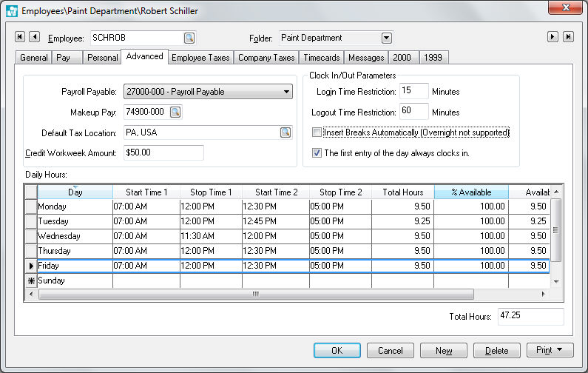
Task: Click the Delete button
Action: pos(497,350)
